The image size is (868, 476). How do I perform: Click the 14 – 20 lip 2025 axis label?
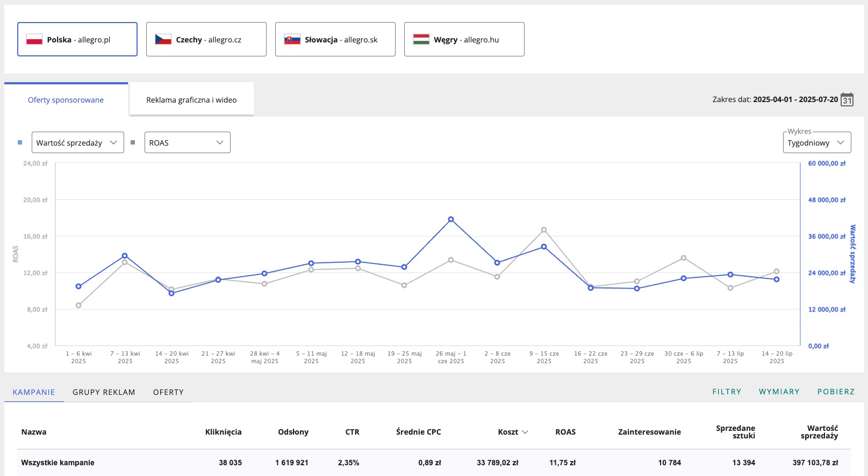(x=777, y=357)
